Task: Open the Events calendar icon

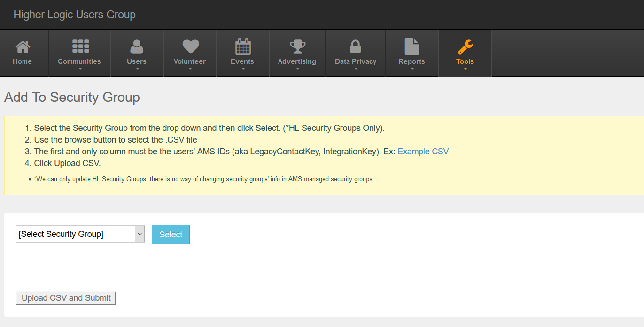Action: click(243, 46)
